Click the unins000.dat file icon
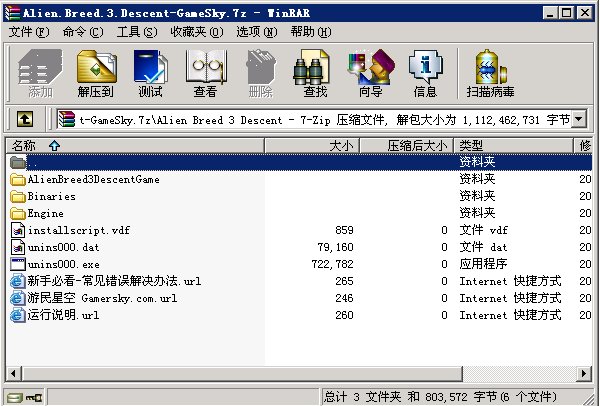600x406 pixels. tap(18, 248)
